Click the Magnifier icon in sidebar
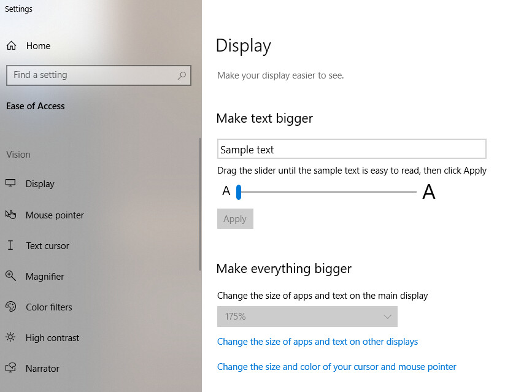Screen dimensions: 532x392 click(x=10, y=276)
